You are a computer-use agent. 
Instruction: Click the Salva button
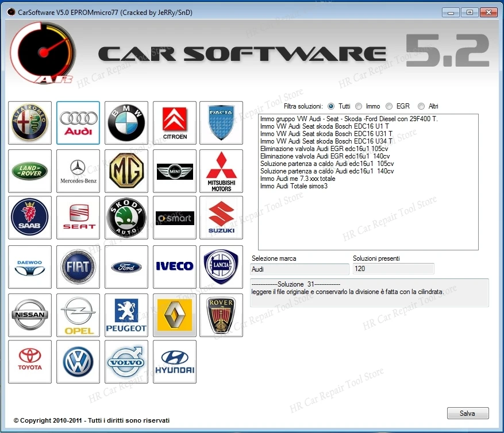click(467, 413)
